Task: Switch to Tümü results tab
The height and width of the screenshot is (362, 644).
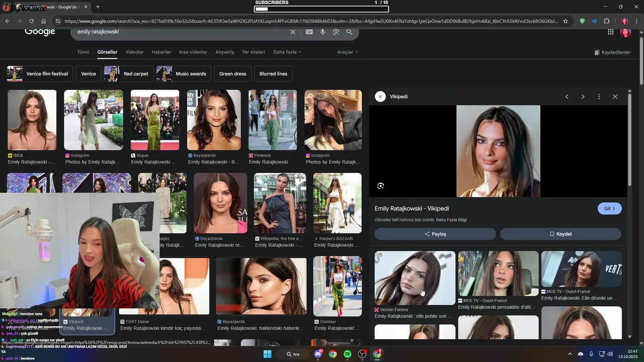Action: coord(83,52)
